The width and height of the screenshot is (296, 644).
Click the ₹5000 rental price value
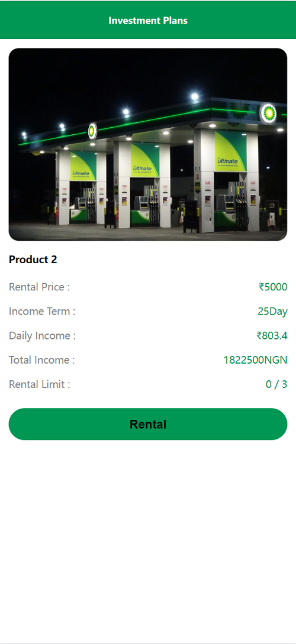point(273,287)
